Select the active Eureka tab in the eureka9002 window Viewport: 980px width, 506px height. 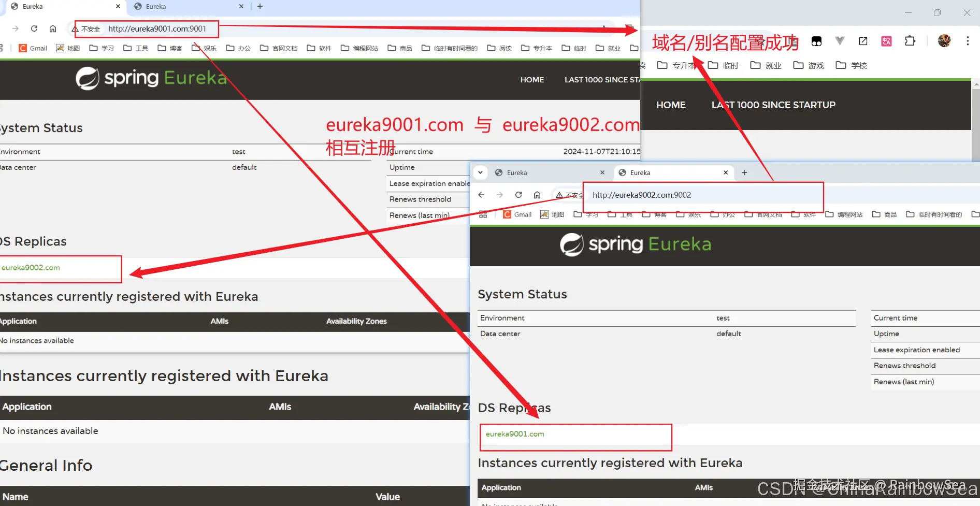tap(672, 172)
